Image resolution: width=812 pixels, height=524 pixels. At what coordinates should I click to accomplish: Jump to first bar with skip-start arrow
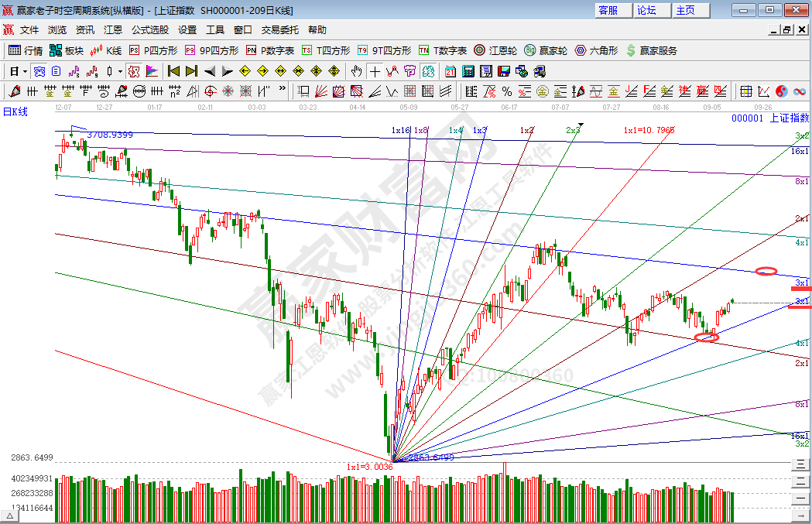[x=173, y=71]
